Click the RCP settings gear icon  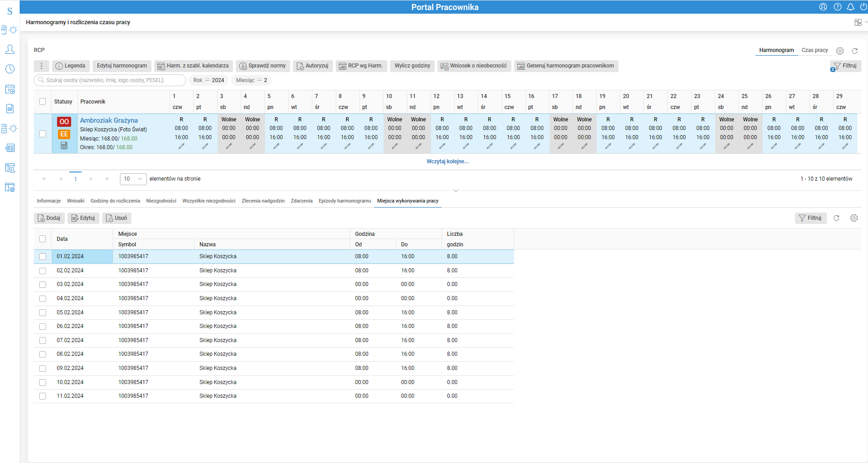pyautogui.click(x=840, y=51)
